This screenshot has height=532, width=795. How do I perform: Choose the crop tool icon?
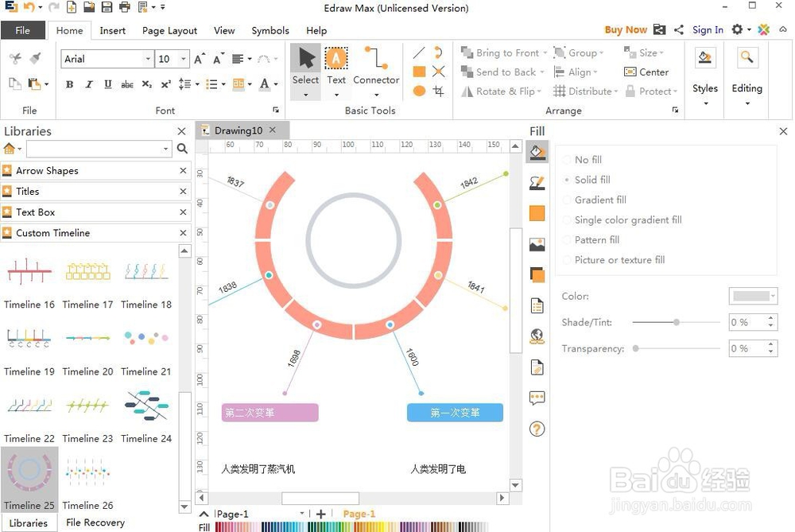tap(439, 91)
